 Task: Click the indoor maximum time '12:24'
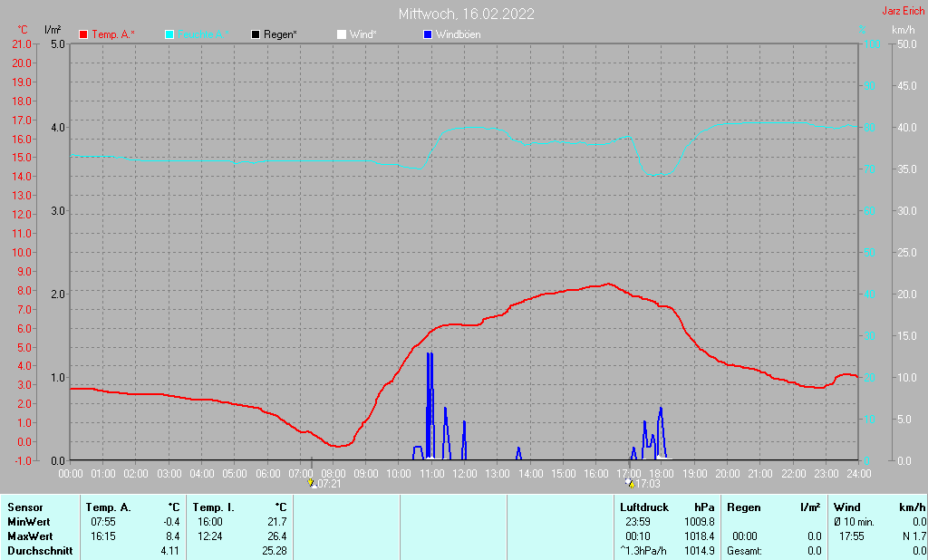pos(210,536)
